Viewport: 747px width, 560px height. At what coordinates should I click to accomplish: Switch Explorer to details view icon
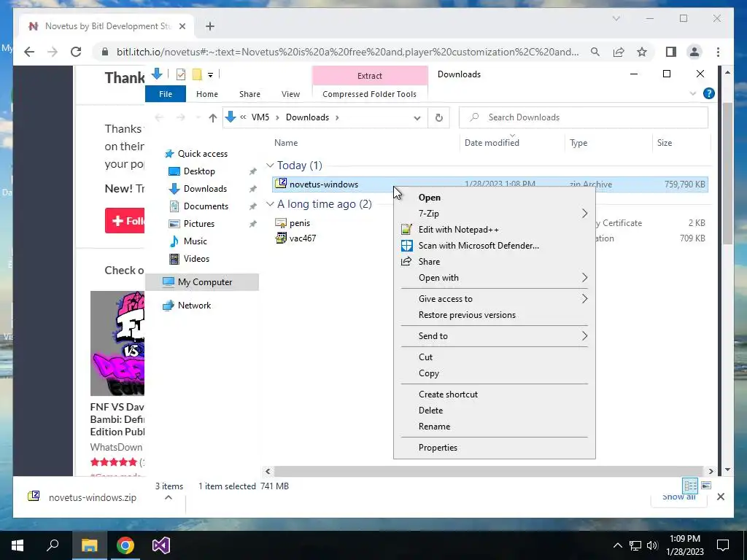(690, 486)
